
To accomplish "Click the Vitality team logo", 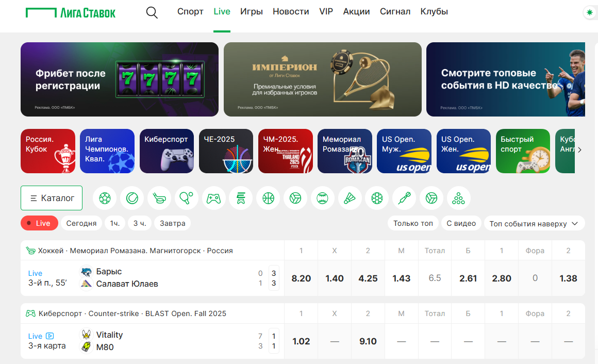I will (x=87, y=335).
